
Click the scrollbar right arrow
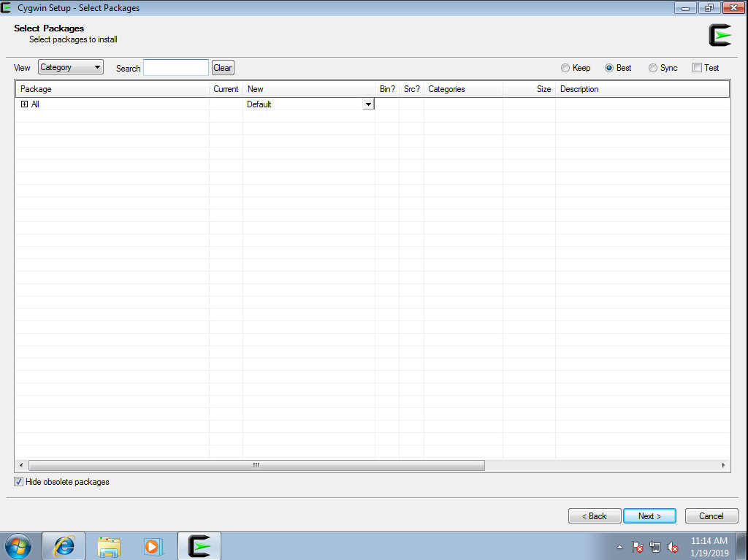coord(724,465)
